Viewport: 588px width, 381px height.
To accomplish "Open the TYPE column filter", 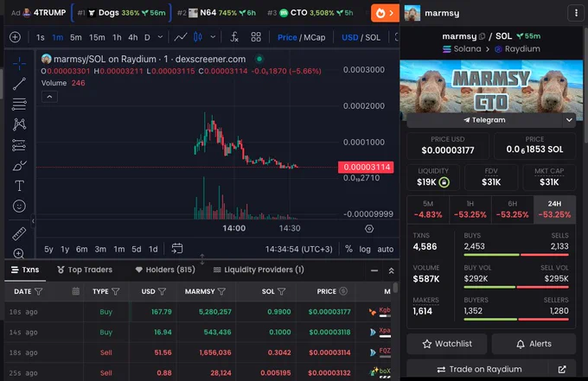I will pyautogui.click(x=116, y=291).
